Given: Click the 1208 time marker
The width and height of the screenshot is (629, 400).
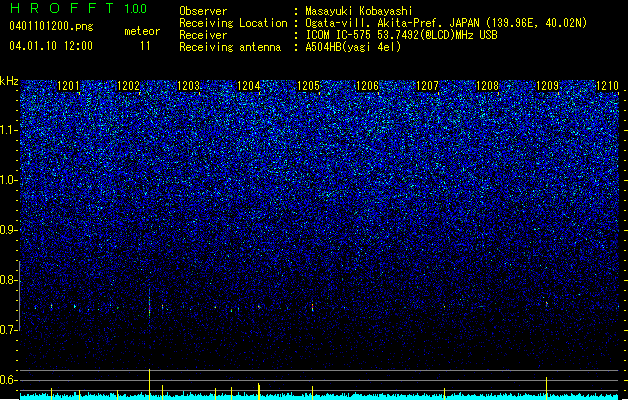Looking at the screenshot, I should tap(487, 86).
